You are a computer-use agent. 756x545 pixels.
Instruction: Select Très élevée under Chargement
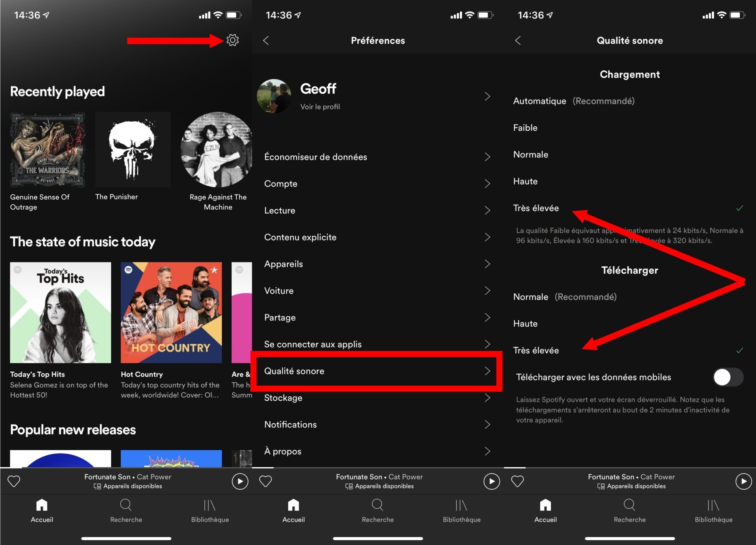630,208
